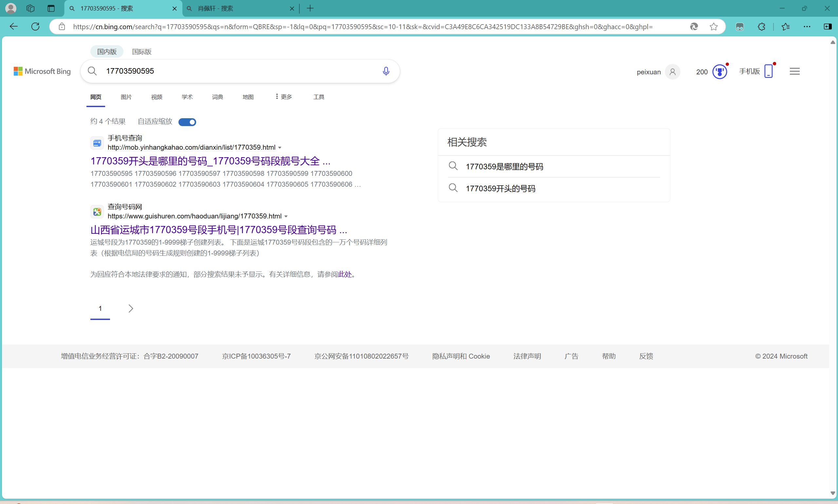Screen dimensions: 838x504
Task: Click the 此处 legal notice link
Action: 345,274
